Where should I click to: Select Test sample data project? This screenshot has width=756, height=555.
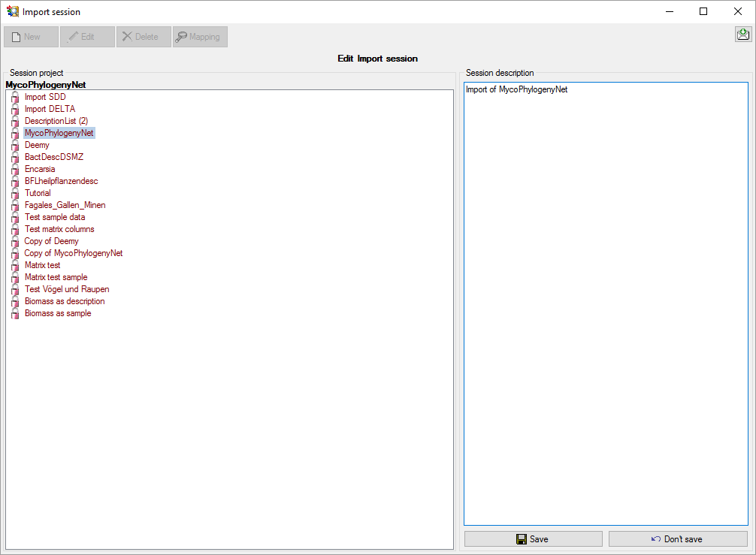pos(55,217)
